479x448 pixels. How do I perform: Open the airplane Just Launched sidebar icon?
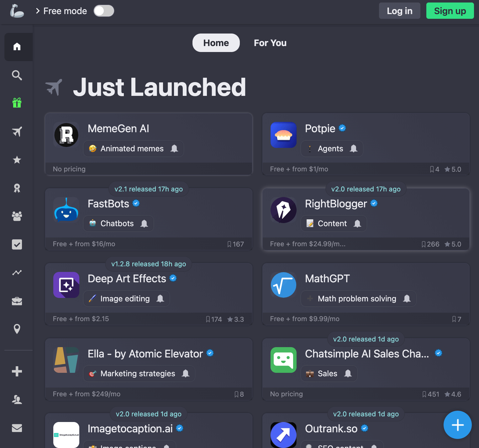pos(17,132)
